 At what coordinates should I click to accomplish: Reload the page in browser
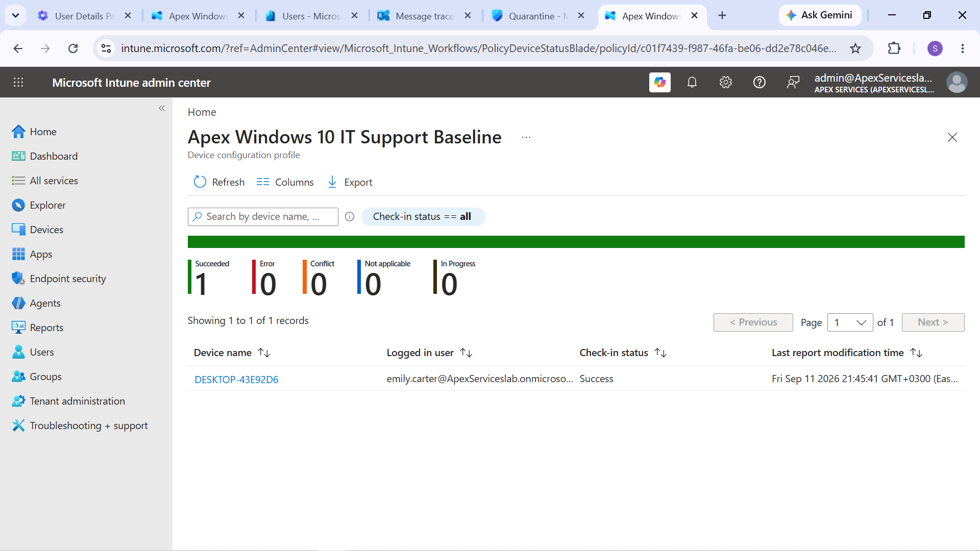(73, 48)
